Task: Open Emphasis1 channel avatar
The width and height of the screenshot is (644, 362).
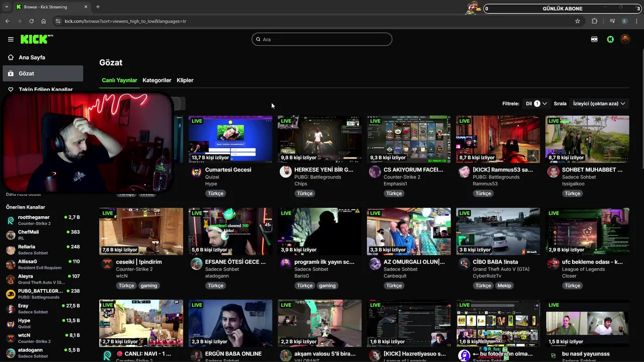Action: click(x=375, y=172)
